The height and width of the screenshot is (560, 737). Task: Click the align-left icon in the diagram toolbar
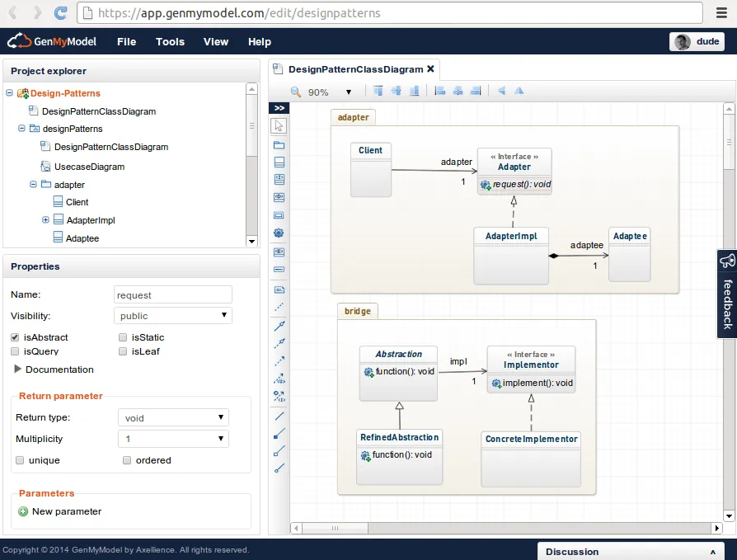(440, 91)
